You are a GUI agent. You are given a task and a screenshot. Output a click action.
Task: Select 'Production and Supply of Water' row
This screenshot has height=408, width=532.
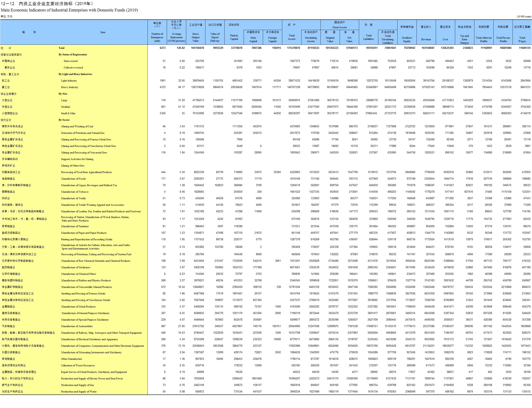tap(79, 392)
